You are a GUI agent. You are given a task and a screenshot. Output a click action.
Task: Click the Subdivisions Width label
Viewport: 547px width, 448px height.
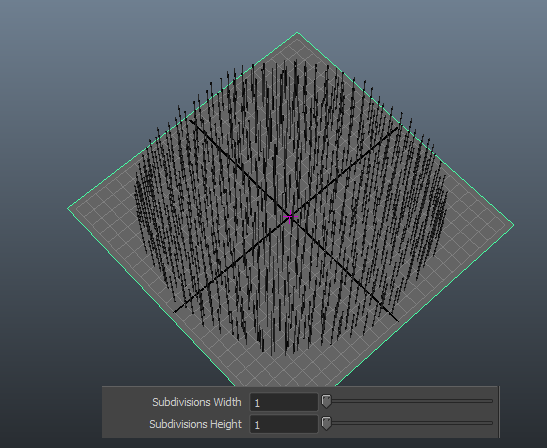197,402
